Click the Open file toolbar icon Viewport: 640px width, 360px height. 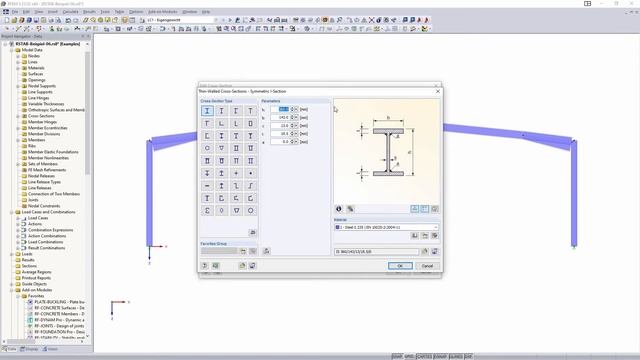[14, 20]
